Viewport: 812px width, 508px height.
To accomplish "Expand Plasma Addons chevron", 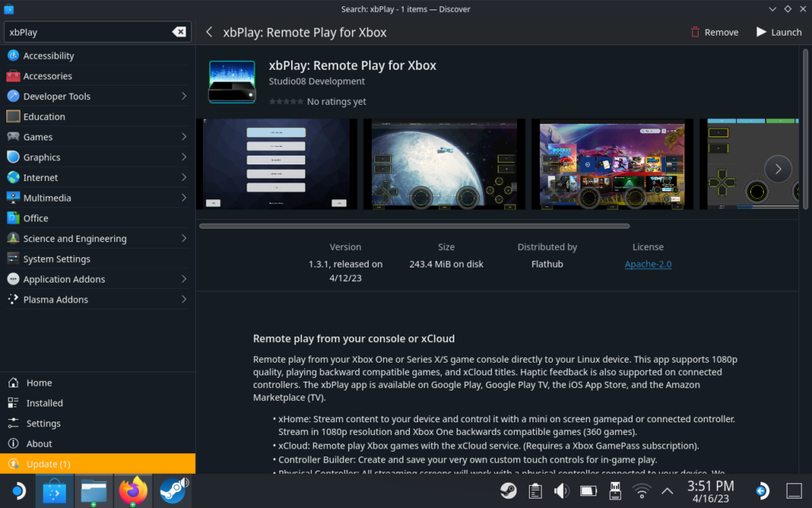I will click(184, 299).
